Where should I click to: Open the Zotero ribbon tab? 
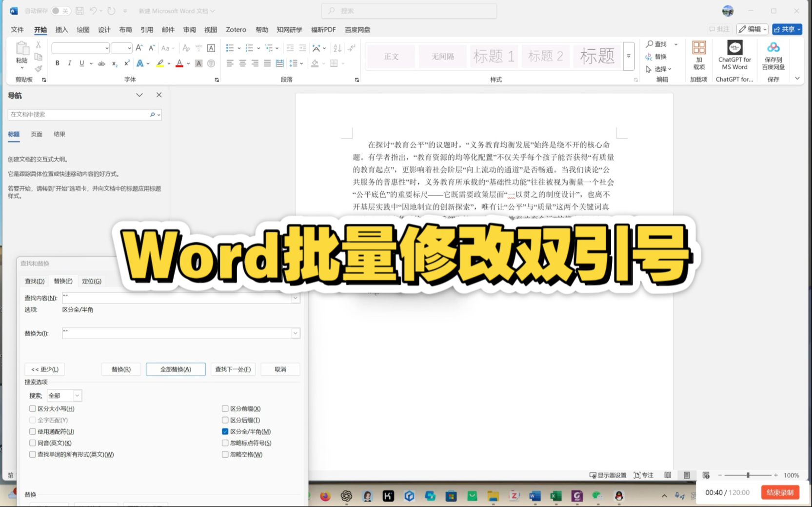(236, 29)
